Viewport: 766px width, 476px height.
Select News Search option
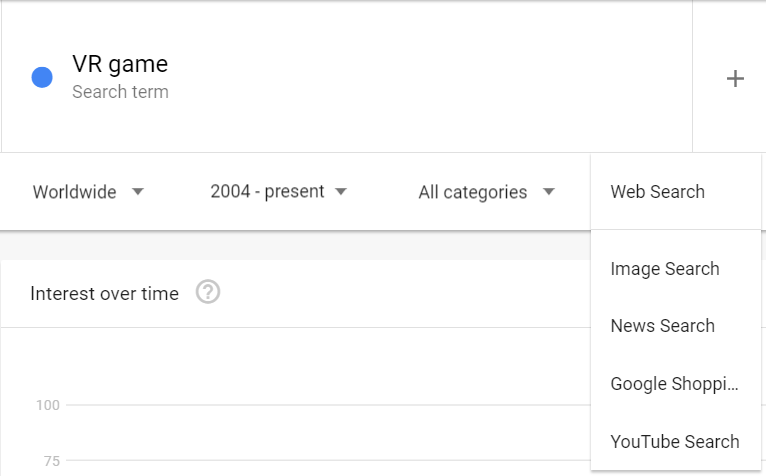pyautogui.click(x=662, y=326)
